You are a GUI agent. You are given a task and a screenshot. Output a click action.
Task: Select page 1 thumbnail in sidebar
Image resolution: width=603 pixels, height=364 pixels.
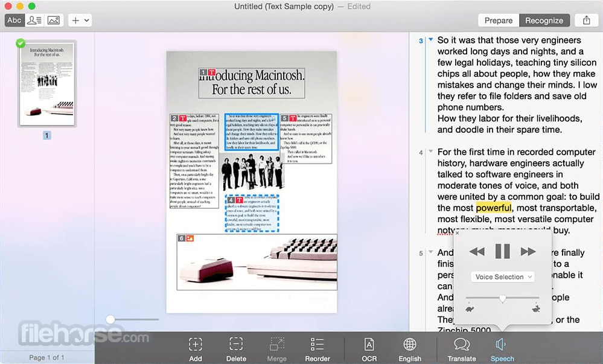coord(47,83)
